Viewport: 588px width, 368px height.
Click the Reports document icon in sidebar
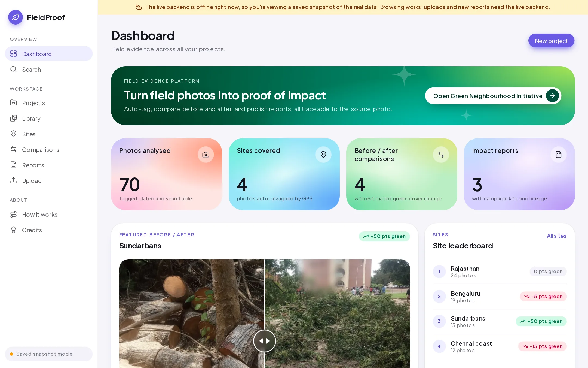coord(13,165)
